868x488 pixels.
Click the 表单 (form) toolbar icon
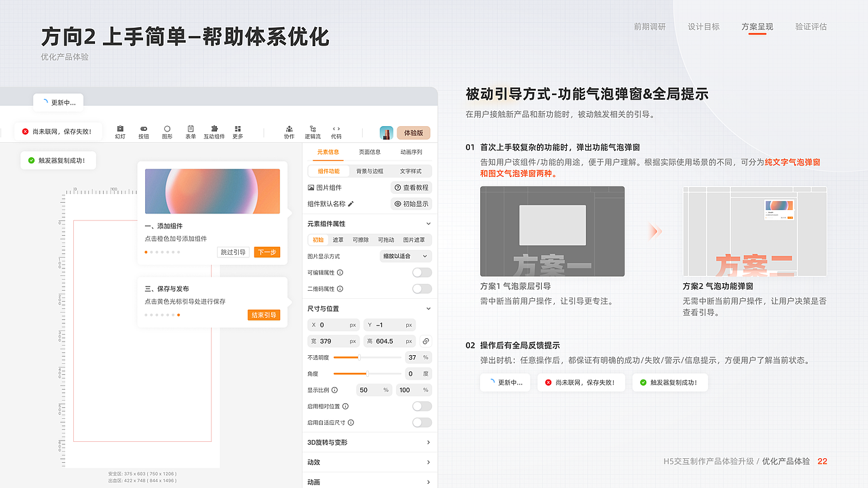pos(191,131)
